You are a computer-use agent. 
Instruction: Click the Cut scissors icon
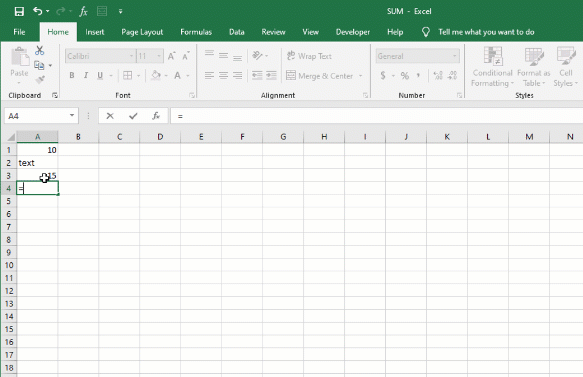click(x=39, y=50)
